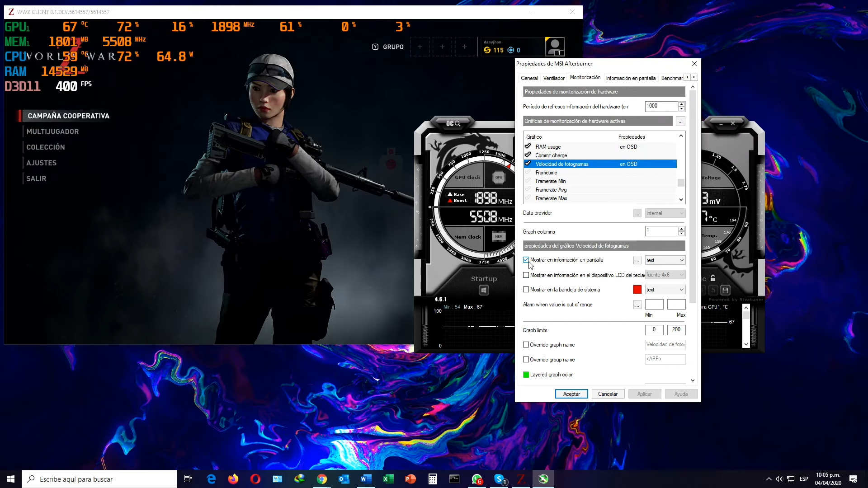Open MSI Afterburner from the taskbar
Image resolution: width=868 pixels, height=488 pixels.
tap(544, 479)
